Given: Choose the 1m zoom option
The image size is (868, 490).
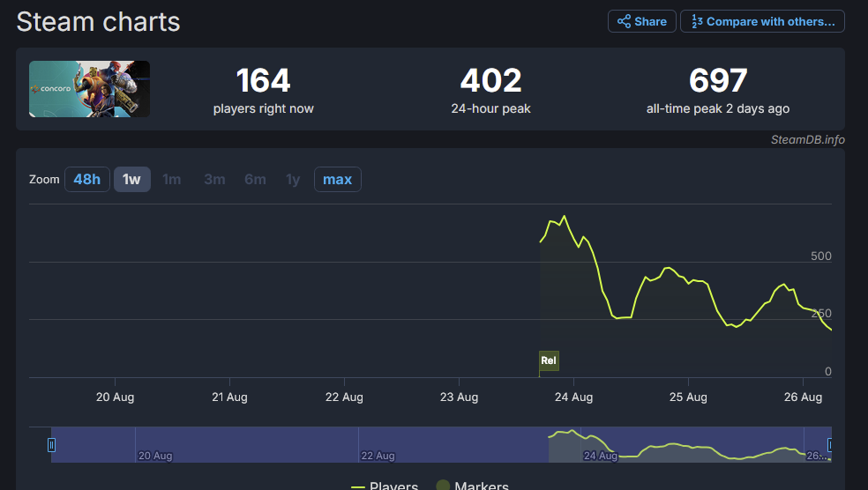Looking at the screenshot, I should pos(172,180).
